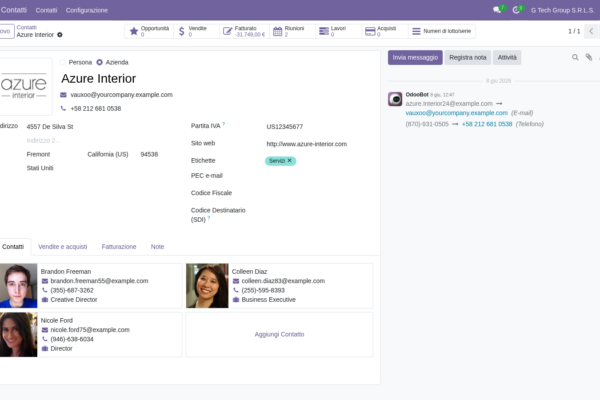
Task: Open the Configurazione menu
Action: 86,10
